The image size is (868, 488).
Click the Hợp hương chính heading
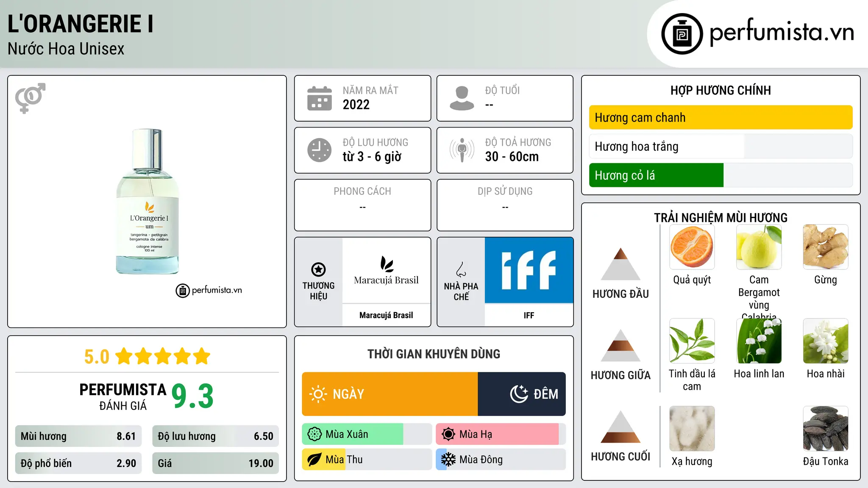point(721,90)
